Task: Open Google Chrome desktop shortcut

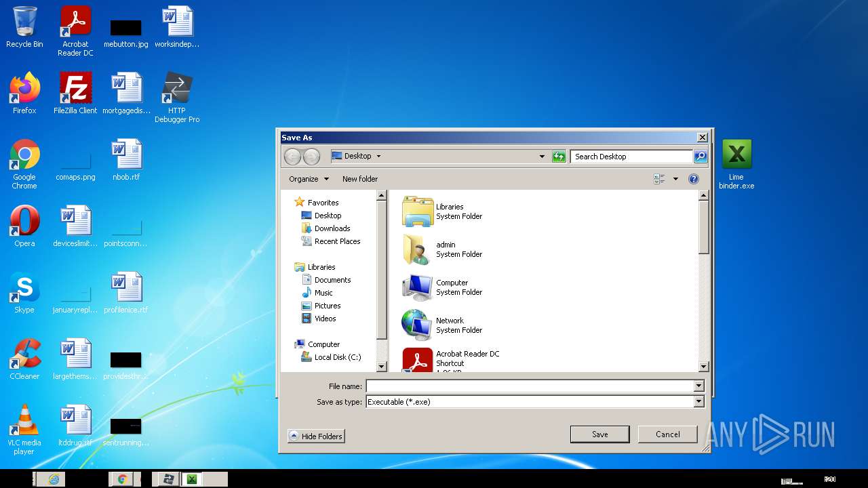Action: pos(24,164)
